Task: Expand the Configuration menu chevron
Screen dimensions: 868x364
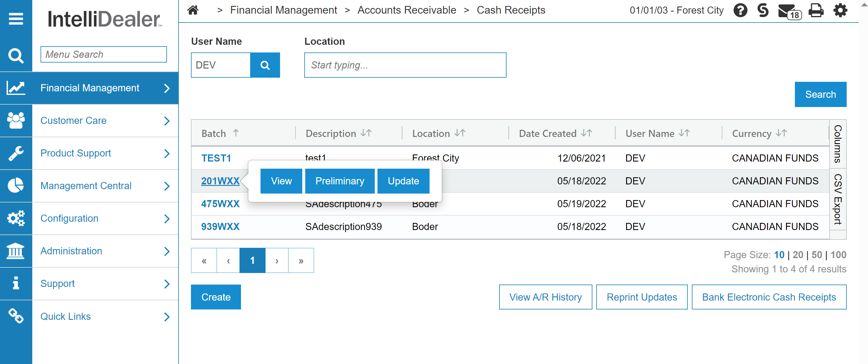Action: click(167, 218)
